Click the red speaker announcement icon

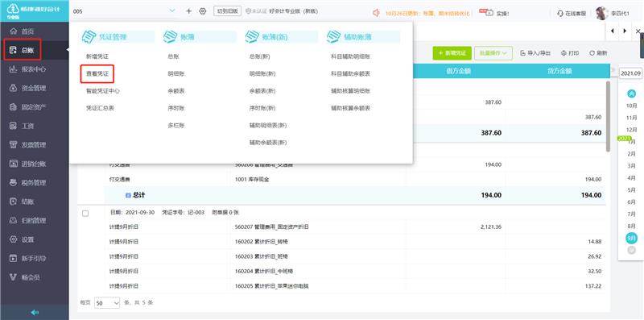(376, 13)
